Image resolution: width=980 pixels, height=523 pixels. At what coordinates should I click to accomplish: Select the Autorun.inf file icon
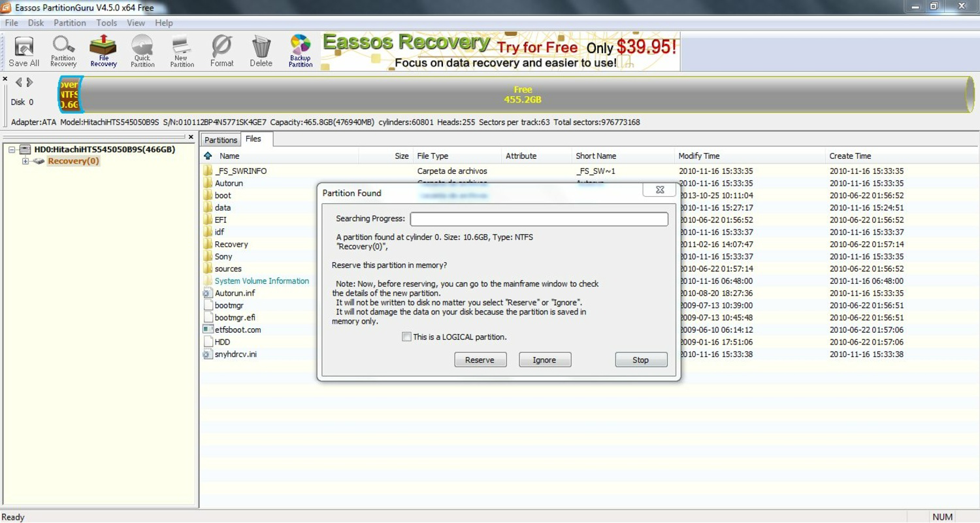[x=208, y=294]
